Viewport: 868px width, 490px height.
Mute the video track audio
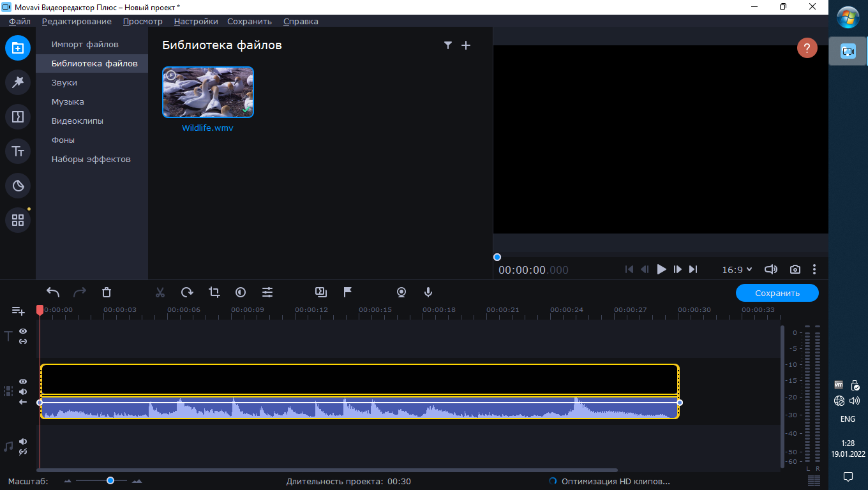[23, 392]
